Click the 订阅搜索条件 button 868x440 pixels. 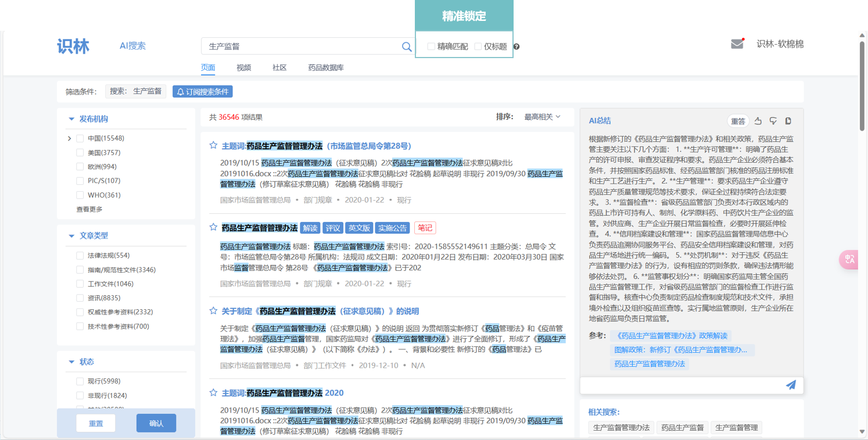pos(203,92)
